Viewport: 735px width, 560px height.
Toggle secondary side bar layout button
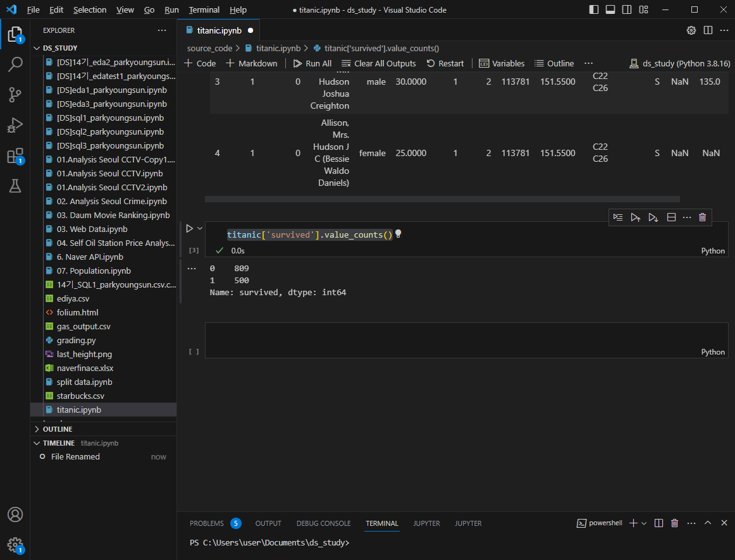(x=627, y=10)
